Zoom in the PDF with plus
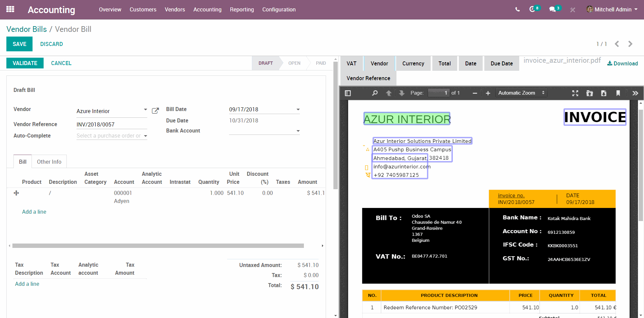This screenshot has width=644, height=318. (488, 93)
